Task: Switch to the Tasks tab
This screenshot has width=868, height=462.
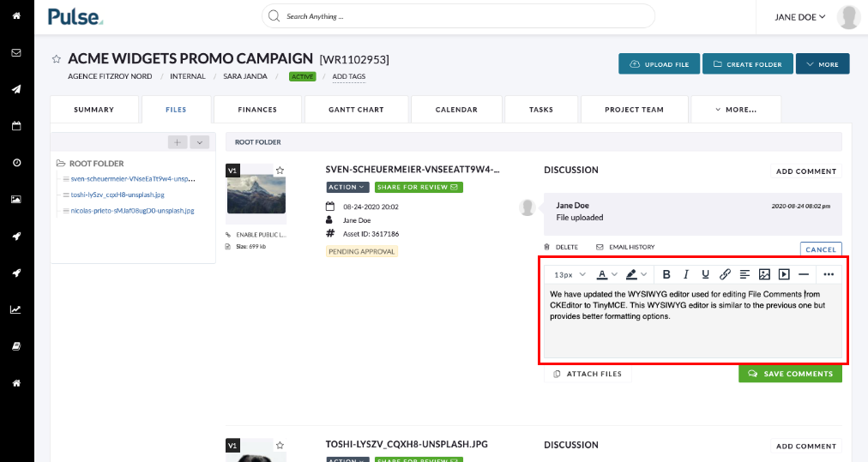Action: click(x=541, y=110)
